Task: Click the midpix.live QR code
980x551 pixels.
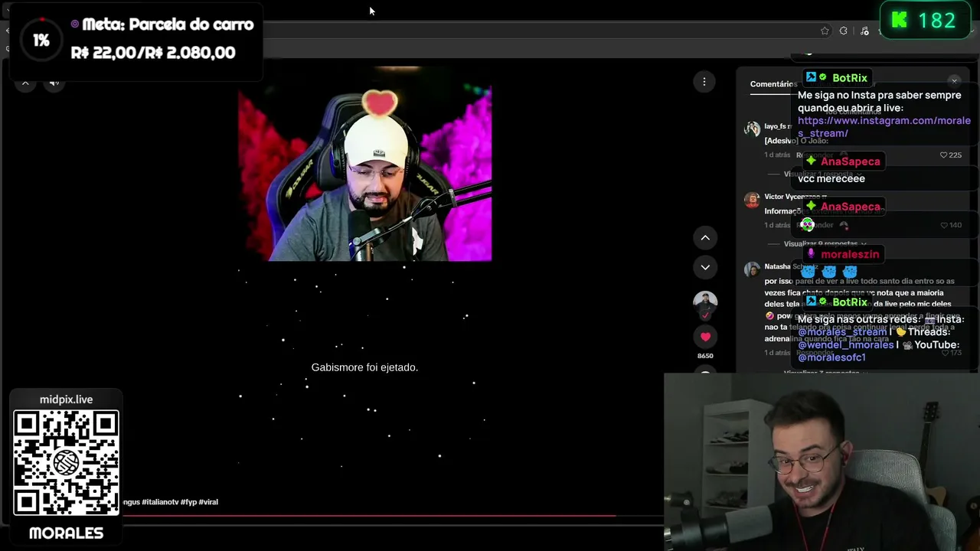Action: coord(66,463)
